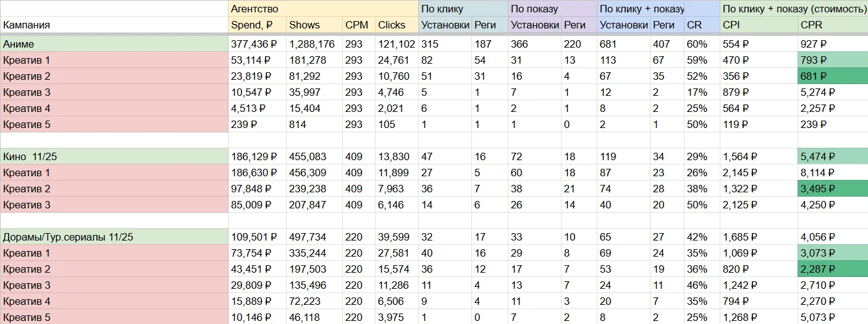This screenshot has width=868, height=324.
Task: Select the CPR column header
Action: 833,25
